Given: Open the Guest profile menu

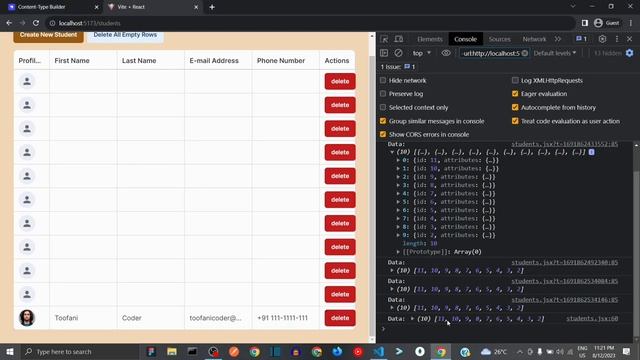Looking at the screenshot, I should click(607, 23).
